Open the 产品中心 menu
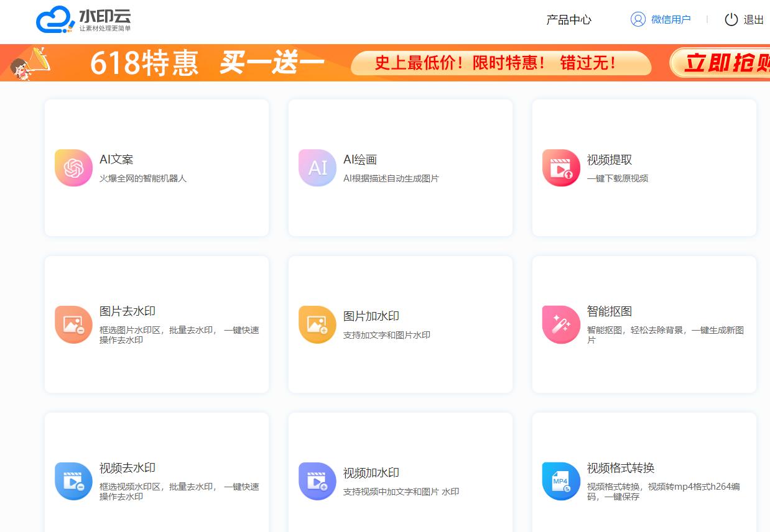 pyautogui.click(x=568, y=20)
